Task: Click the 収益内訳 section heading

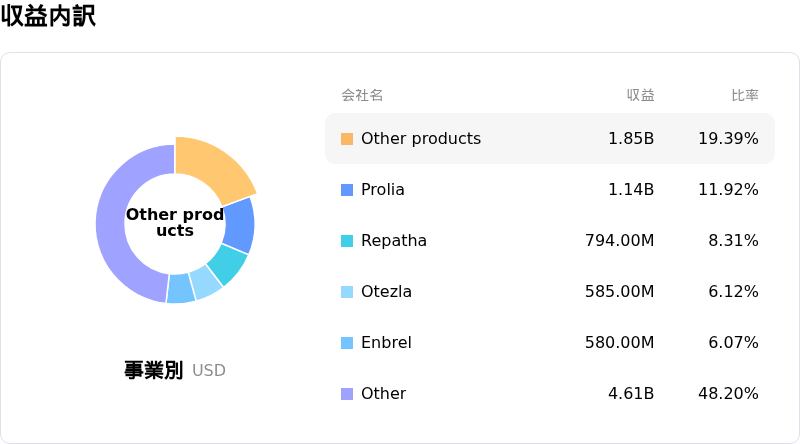Action: tap(48, 16)
